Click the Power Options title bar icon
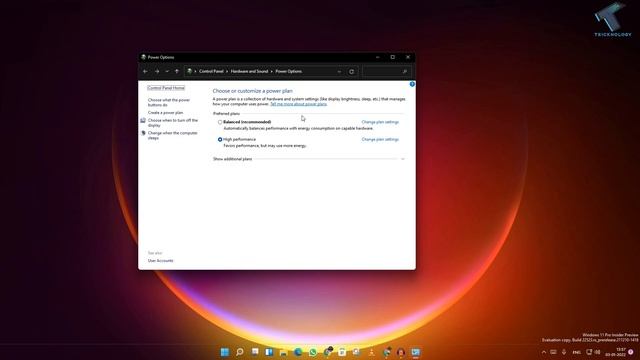640x360 pixels. tap(143, 57)
